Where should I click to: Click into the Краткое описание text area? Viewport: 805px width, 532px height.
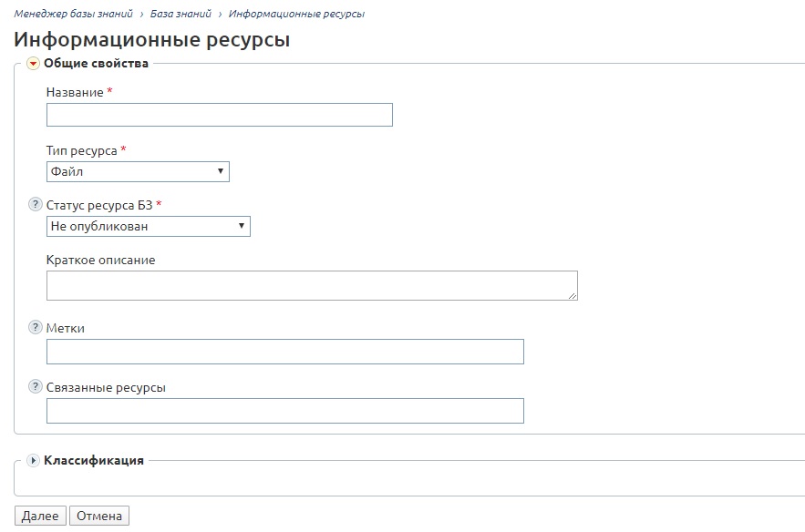[312, 285]
